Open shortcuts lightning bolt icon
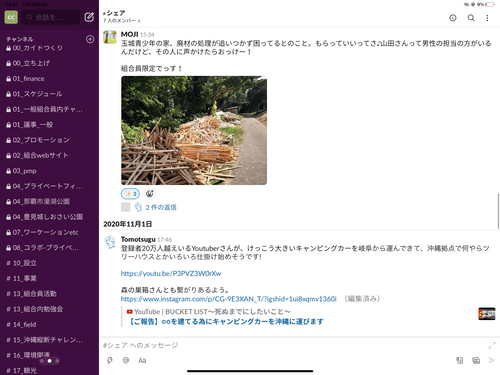 coord(110,360)
